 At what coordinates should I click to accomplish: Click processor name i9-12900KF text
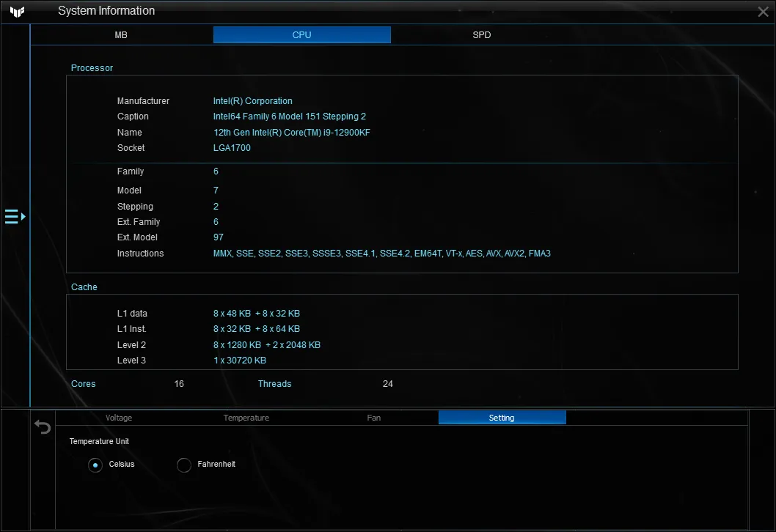point(291,133)
